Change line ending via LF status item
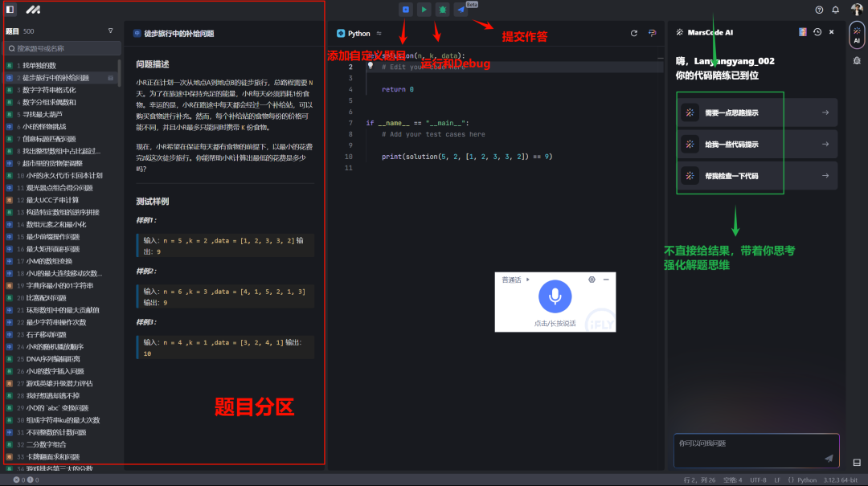The image size is (868, 486). (777, 480)
